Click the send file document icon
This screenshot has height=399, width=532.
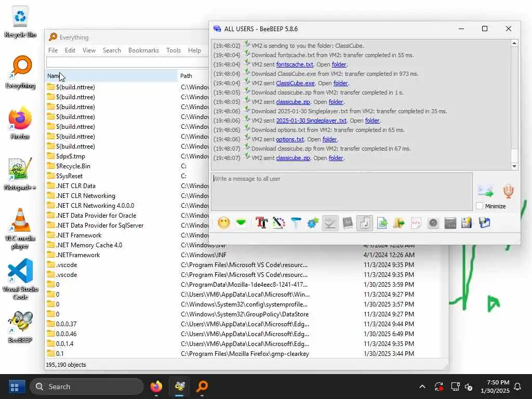click(382, 223)
